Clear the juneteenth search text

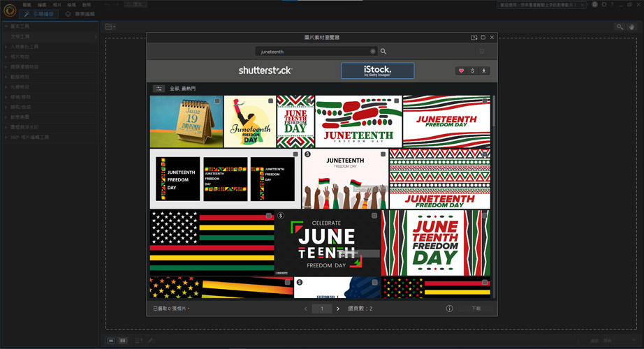(x=373, y=52)
